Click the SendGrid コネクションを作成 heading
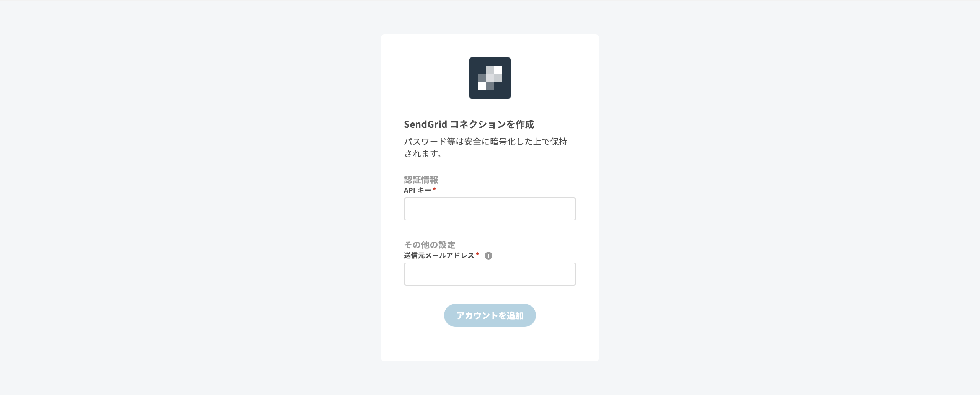This screenshot has width=980, height=395. coord(469,124)
